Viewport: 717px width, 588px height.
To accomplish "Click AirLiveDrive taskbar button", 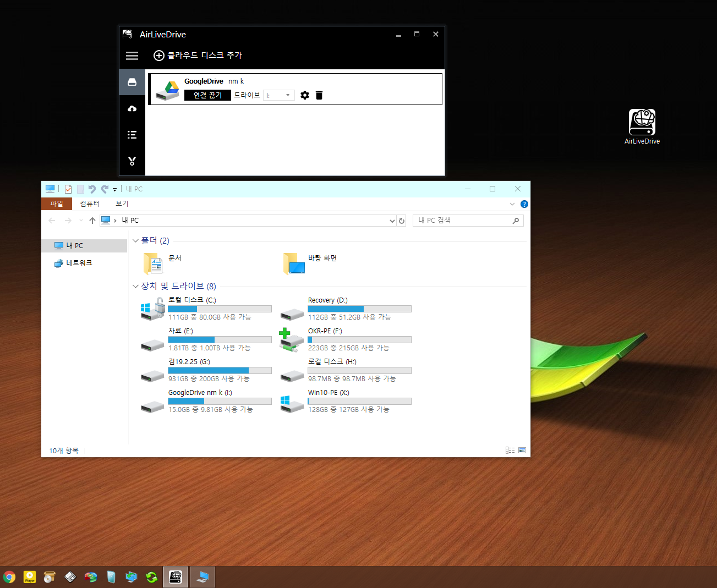I will click(x=176, y=577).
